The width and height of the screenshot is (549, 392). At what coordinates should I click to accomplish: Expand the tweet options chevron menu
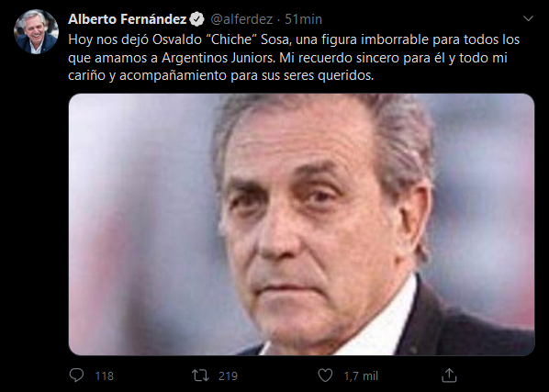coord(528,18)
